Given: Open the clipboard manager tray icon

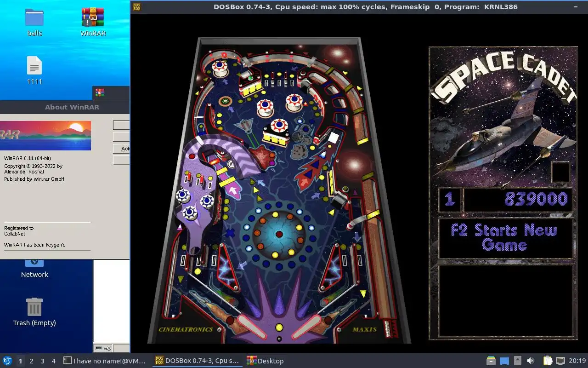Looking at the screenshot, I should (x=548, y=361).
